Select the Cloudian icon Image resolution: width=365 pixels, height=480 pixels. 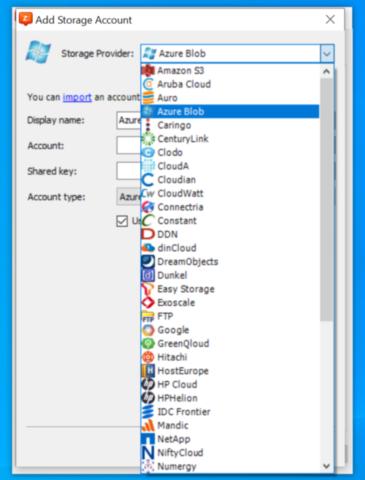(148, 180)
